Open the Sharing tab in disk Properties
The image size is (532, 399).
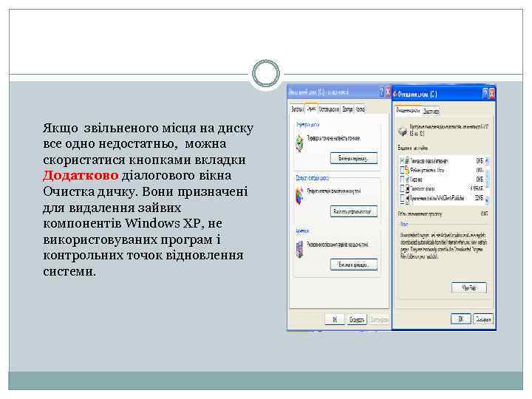[x=347, y=109]
